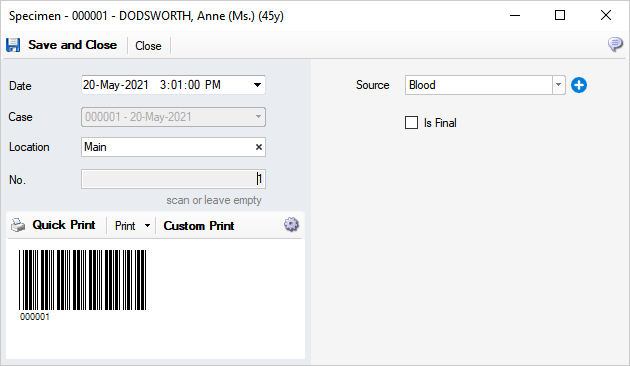Image resolution: width=630 pixels, height=366 pixels.
Task: Open the speech bubble comments icon
Action: 615,44
